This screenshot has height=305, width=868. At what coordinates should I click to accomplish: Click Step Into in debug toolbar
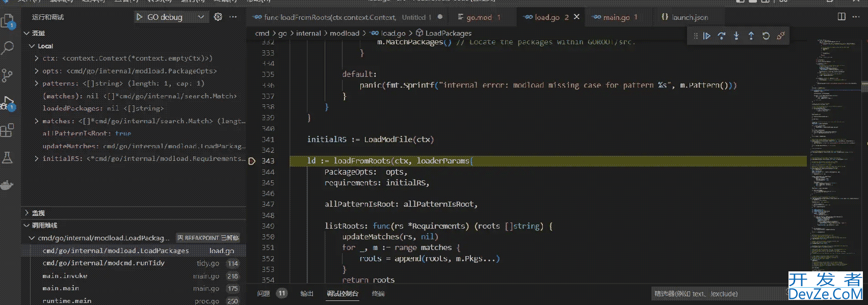click(x=737, y=36)
